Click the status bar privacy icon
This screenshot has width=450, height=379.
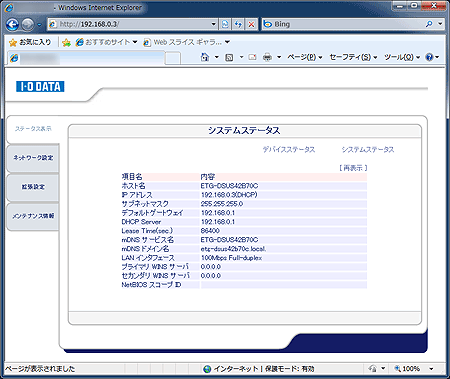coord(372,369)
